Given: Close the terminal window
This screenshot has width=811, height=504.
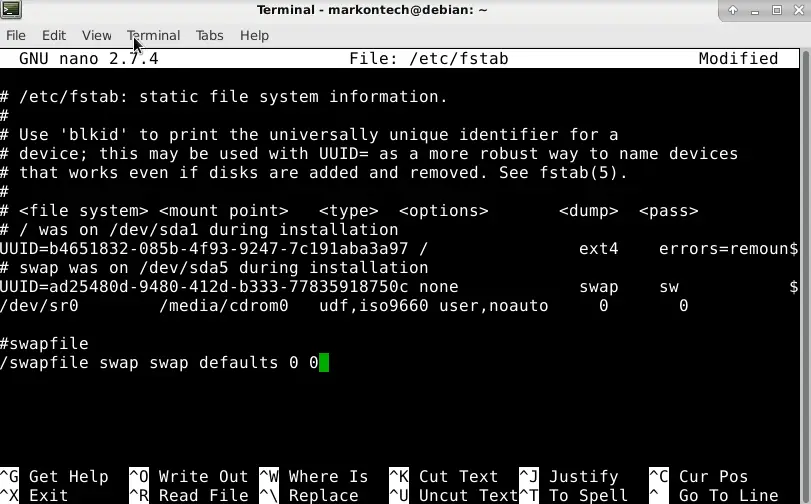Looking at the screenshot, I should coord(799,10).
